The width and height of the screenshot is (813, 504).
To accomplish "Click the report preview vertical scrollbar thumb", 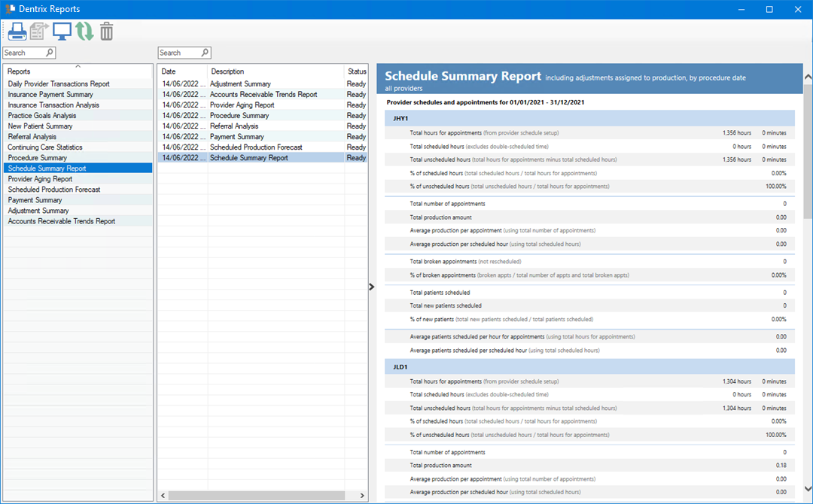I will click(808, 151).
